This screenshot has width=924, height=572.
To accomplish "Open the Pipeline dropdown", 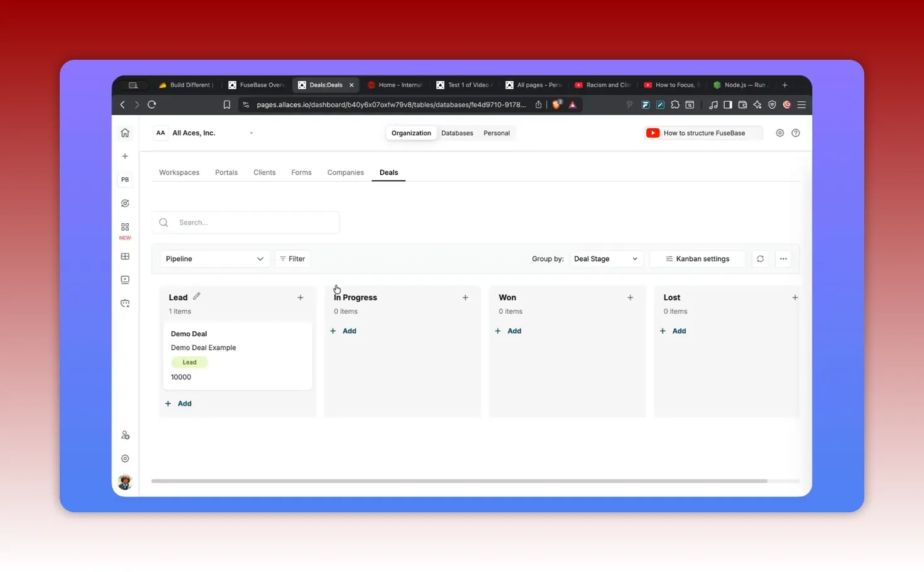I will [x=214, y=258].
